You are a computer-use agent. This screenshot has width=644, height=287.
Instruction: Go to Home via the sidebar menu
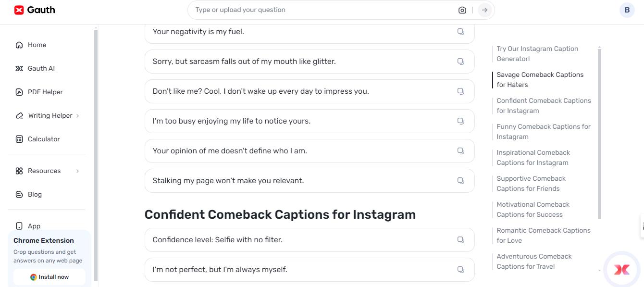click(36, 45)
